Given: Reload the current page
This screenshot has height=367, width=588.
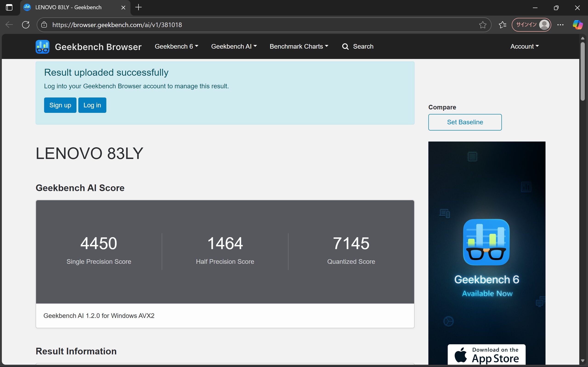Looking at the screenshot, I should click(x=26, y=25).
